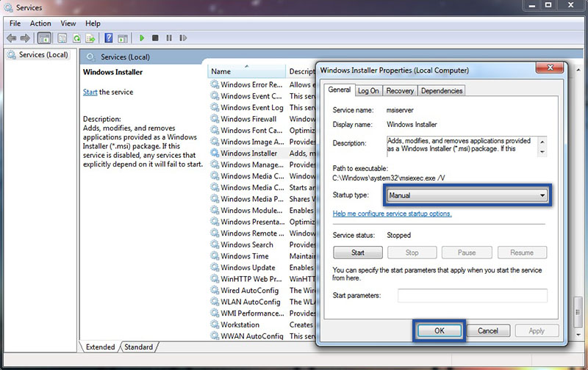Click Start the service link
Viewport: 588px width, 370px height.
pyautogui.click(x=90, y=92)
